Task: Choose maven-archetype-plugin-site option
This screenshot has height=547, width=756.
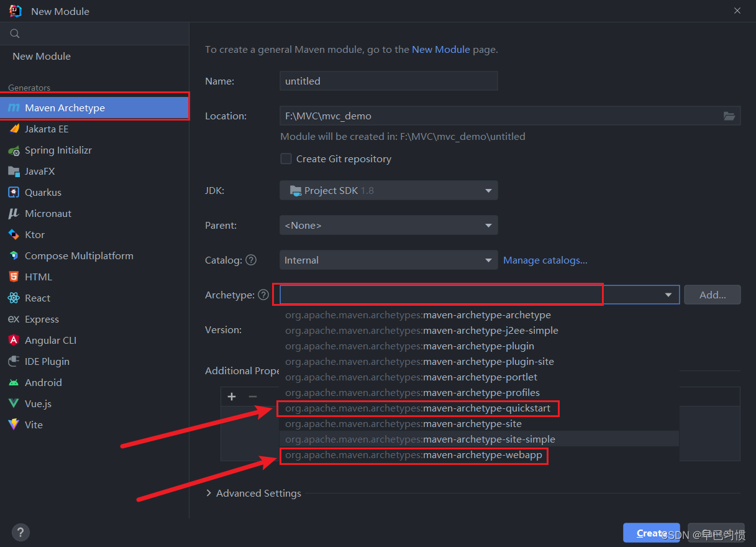Action: [479, 362]
